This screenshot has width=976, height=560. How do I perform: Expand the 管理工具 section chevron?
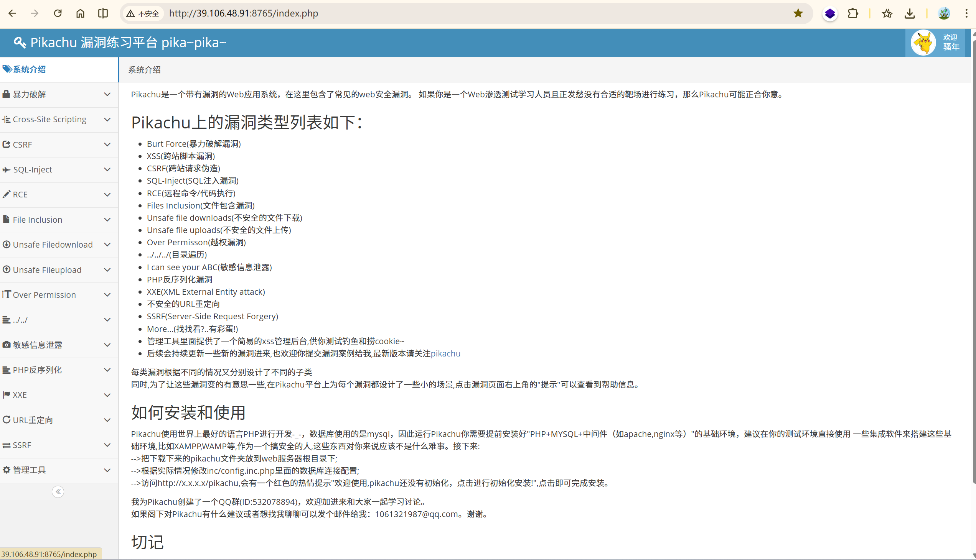pos(107,470)
